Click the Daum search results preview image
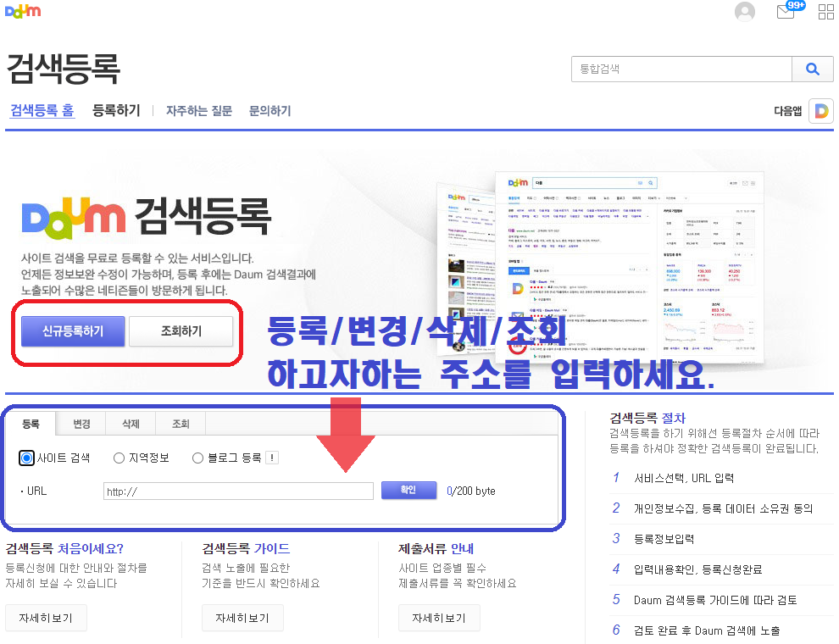Screen dimensions: 839x644 pos(600,268)
